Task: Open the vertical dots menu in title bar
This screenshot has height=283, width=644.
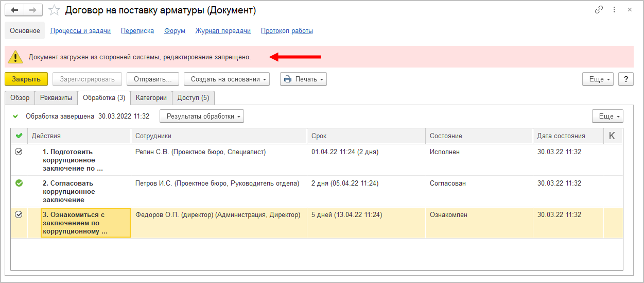Action: [614, 10]
